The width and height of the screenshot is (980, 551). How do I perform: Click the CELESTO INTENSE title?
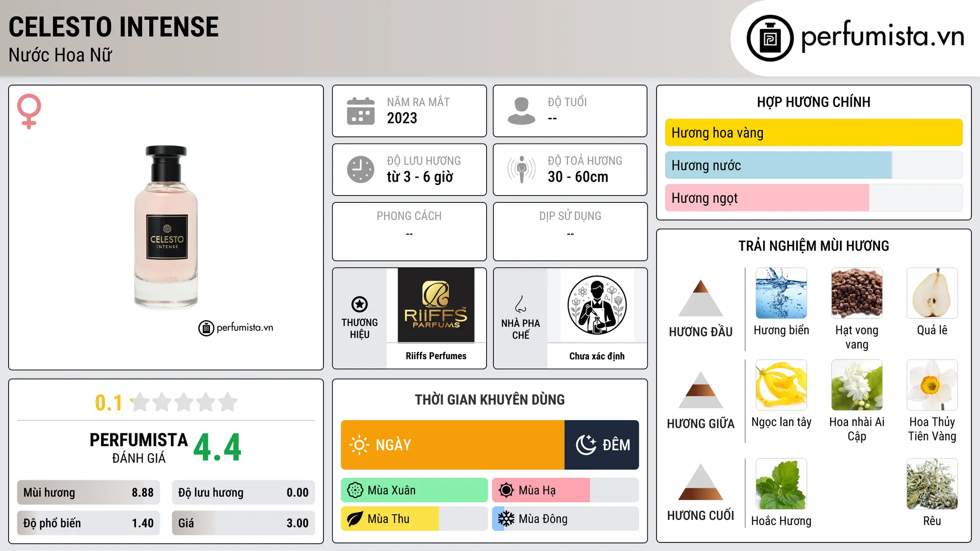click(114, 27)
